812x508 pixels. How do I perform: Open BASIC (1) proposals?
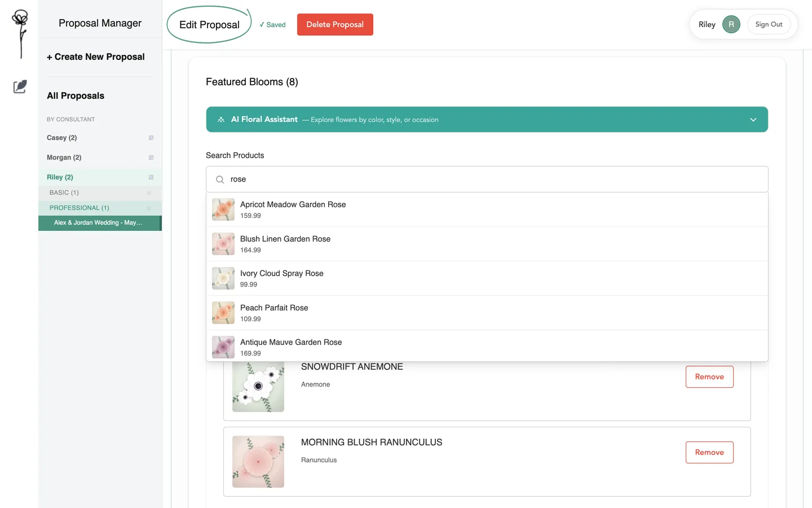pos(64,193)
